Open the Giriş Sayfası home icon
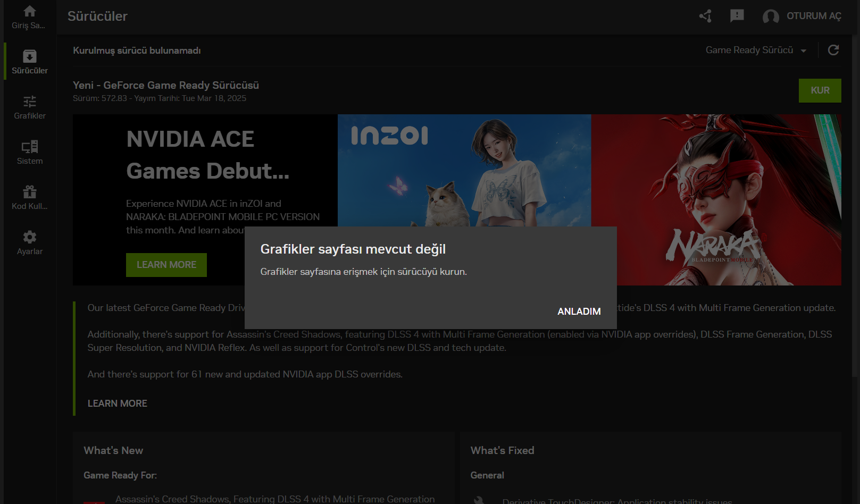The image size is (860, 504). [30, 11]
